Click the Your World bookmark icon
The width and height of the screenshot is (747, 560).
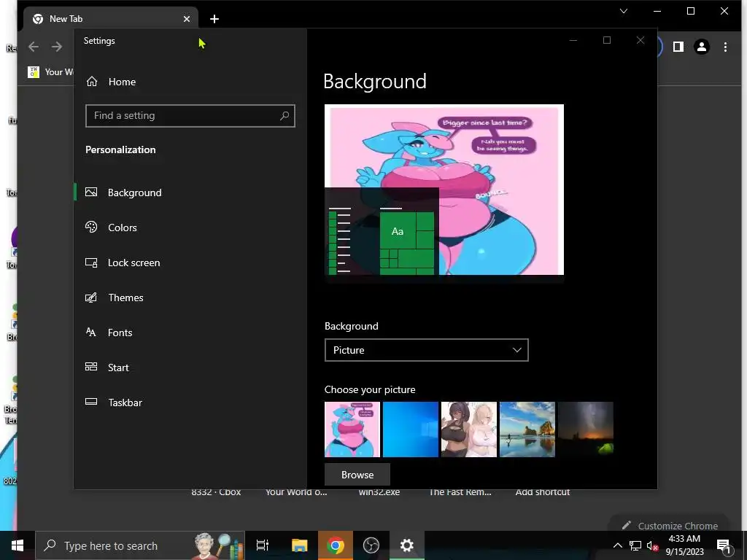click(x=34, y=72)
